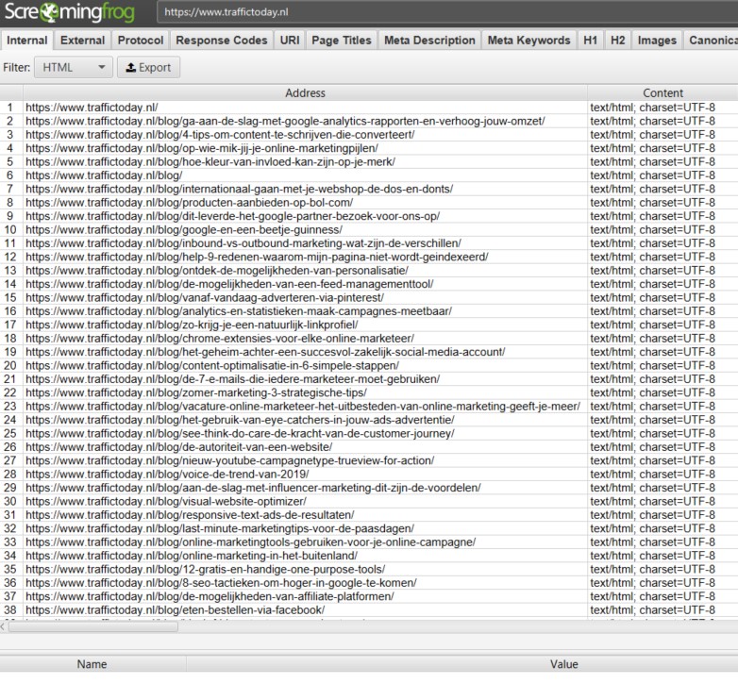Sort by the Content column header
This screenshot has height=700, width=738.
[663, 93]
